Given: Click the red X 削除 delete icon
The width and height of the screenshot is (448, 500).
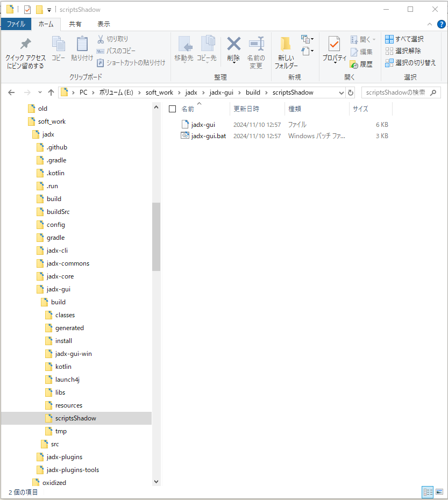Looking at the screenshot, I should tap(233, 44).
